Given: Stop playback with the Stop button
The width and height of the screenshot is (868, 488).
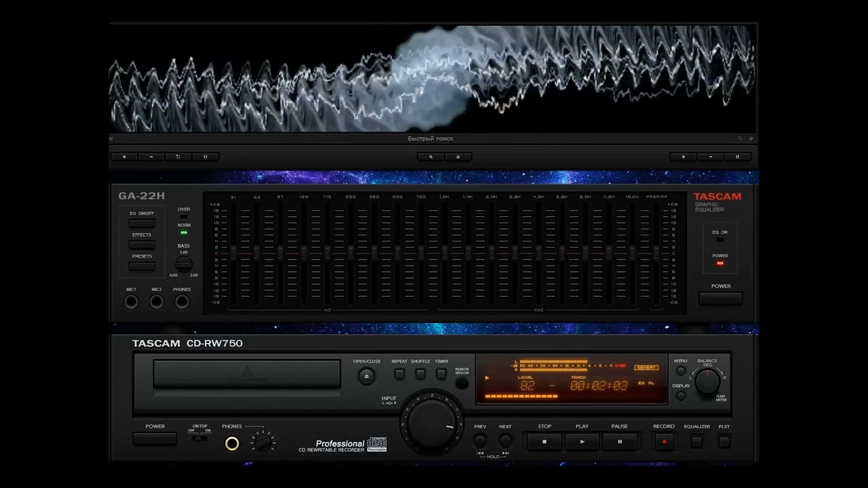Looking at the screenshot, I should click(545, 441).
